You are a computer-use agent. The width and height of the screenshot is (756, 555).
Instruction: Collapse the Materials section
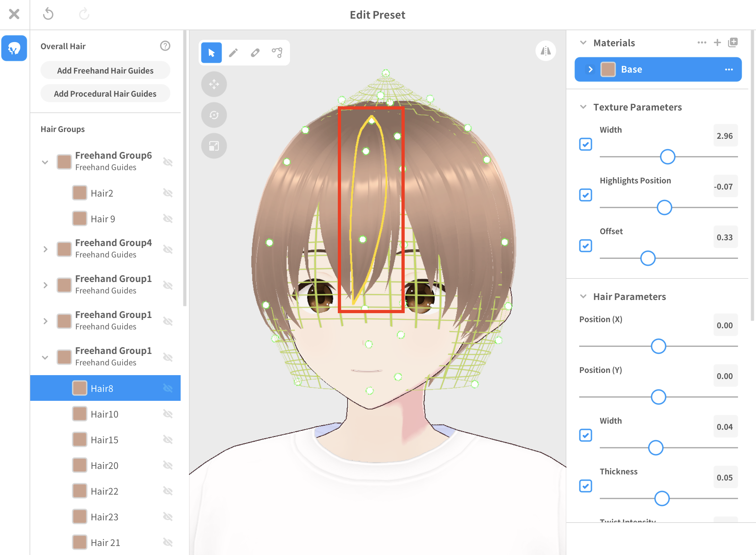583,43
